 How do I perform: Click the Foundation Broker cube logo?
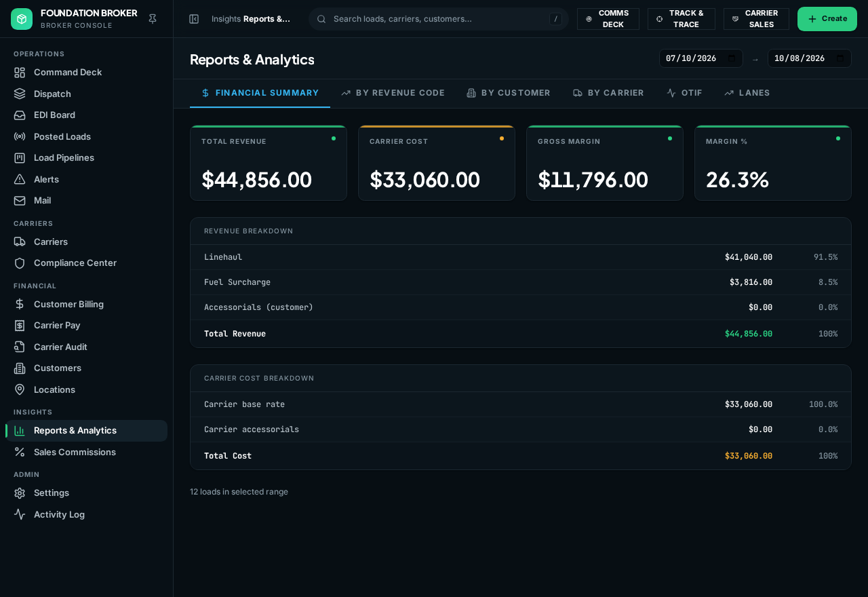22,19
